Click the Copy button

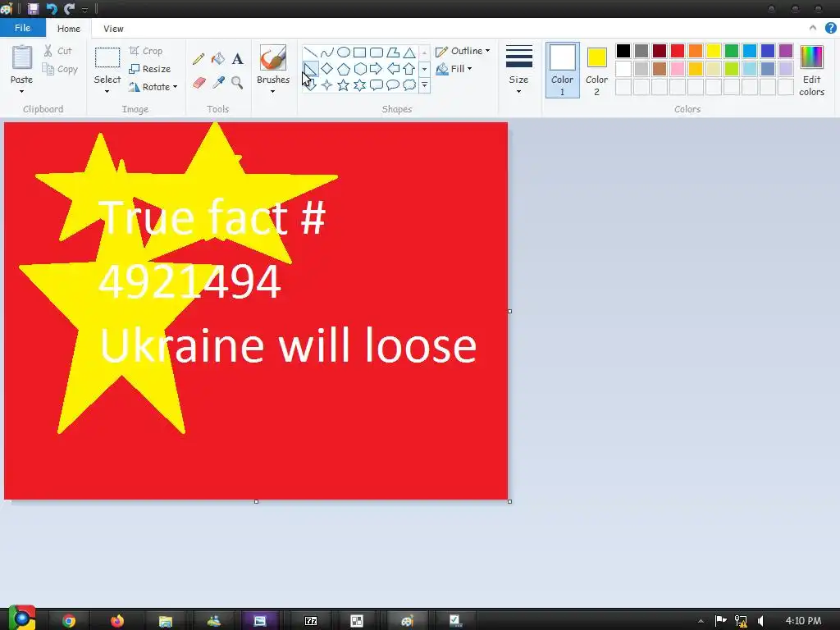tap(60, 69)
